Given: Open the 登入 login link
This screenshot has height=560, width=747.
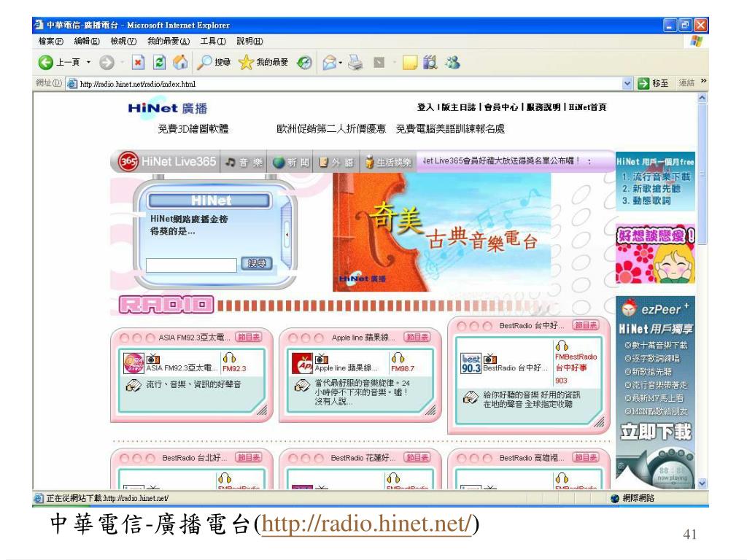Looking at the screenshot, I should (x=425, y=107).
